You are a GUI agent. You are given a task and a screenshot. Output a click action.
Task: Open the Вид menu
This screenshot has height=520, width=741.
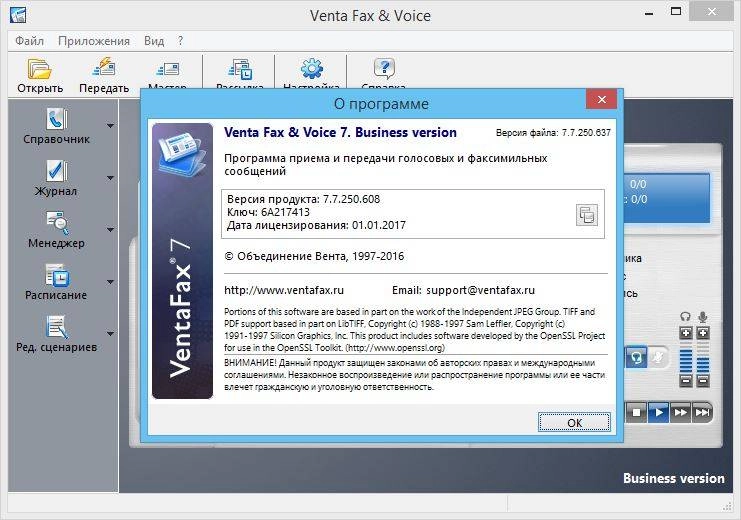(154, 41)
